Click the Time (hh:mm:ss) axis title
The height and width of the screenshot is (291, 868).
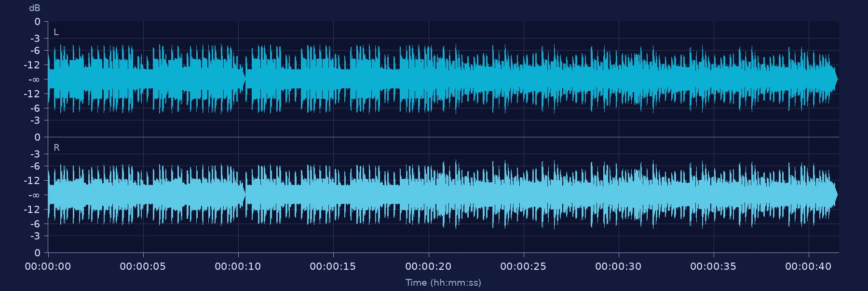pyautogui.click(x=443, y=283)
